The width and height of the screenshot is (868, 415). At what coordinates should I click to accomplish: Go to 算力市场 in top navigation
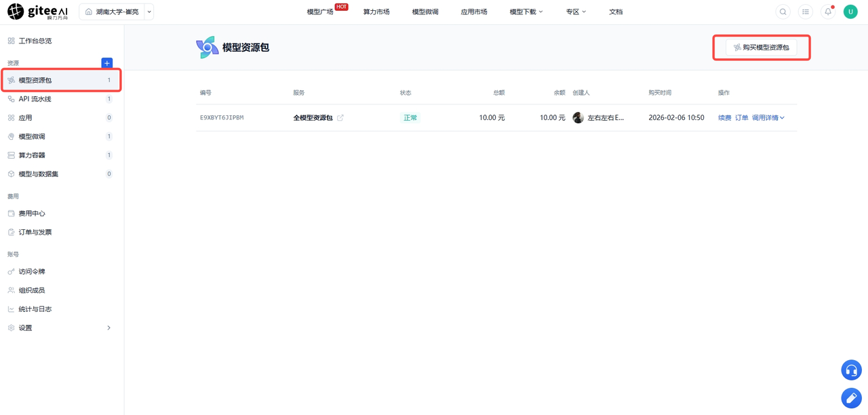tap(376, 12)
